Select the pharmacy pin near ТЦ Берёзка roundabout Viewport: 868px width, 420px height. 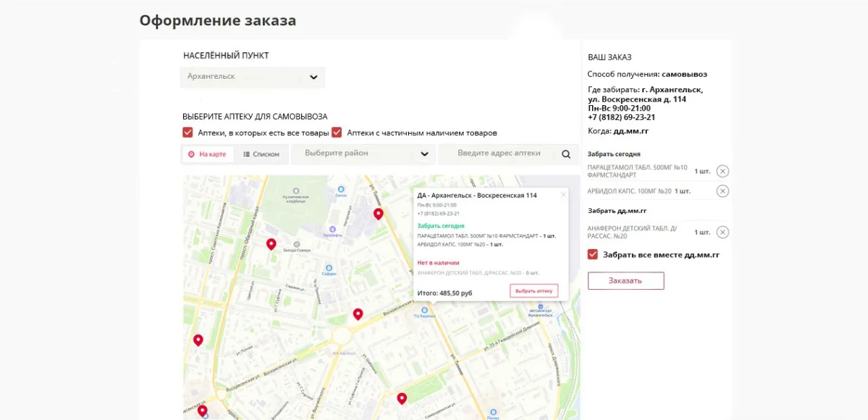(x=358, y=313)
